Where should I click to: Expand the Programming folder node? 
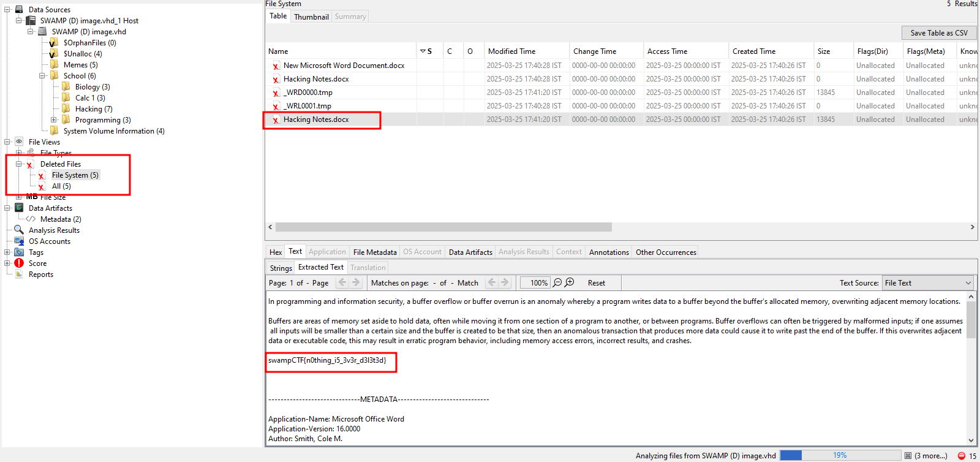(x=54, y=119)
